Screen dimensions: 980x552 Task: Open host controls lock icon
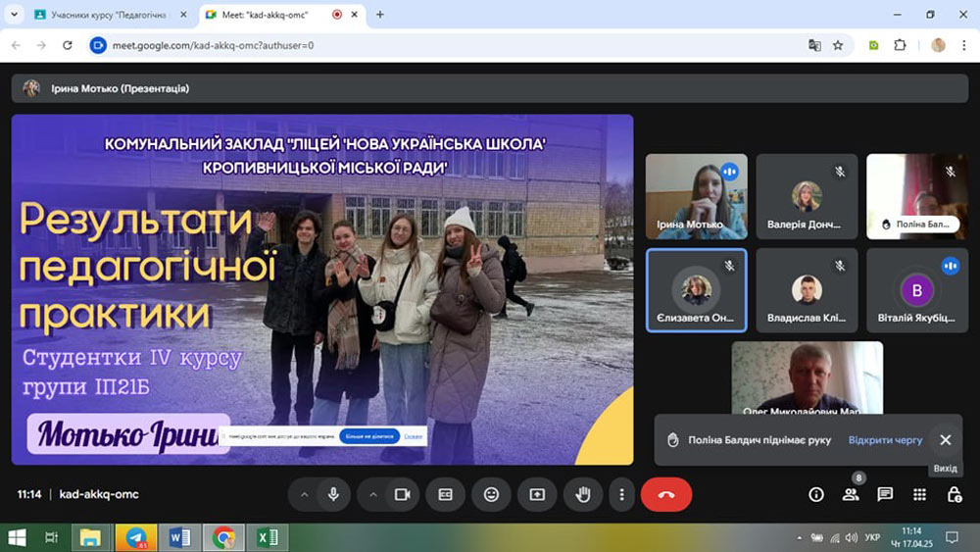pos(954,495)
